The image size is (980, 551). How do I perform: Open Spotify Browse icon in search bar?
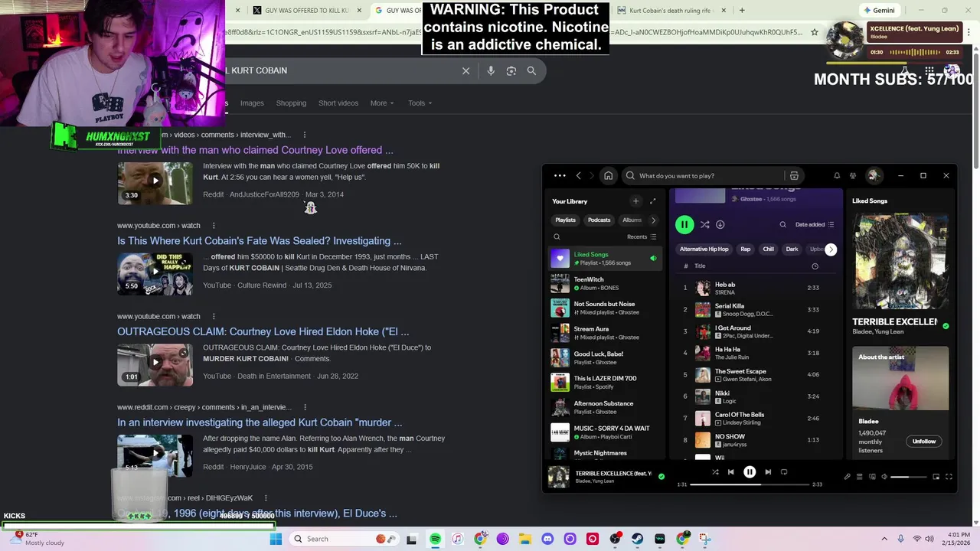(x=794, y=175)
